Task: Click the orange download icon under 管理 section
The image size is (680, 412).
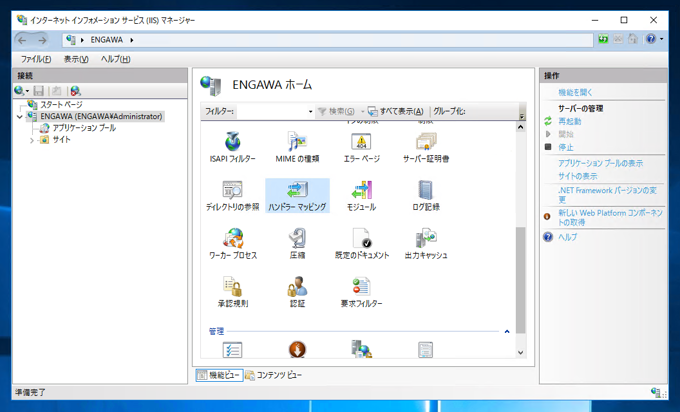Action: (297, 350)
